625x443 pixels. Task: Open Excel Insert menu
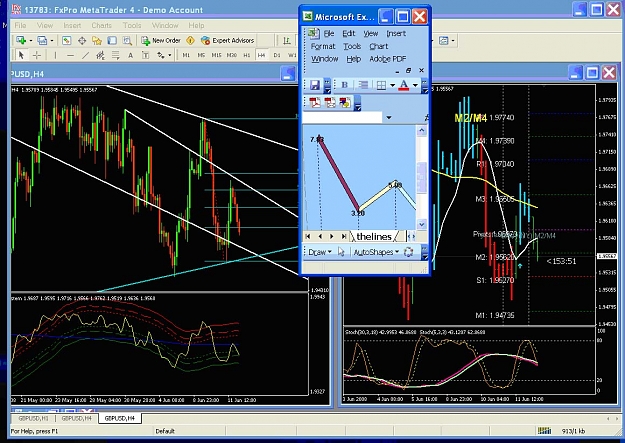[396, 33]
